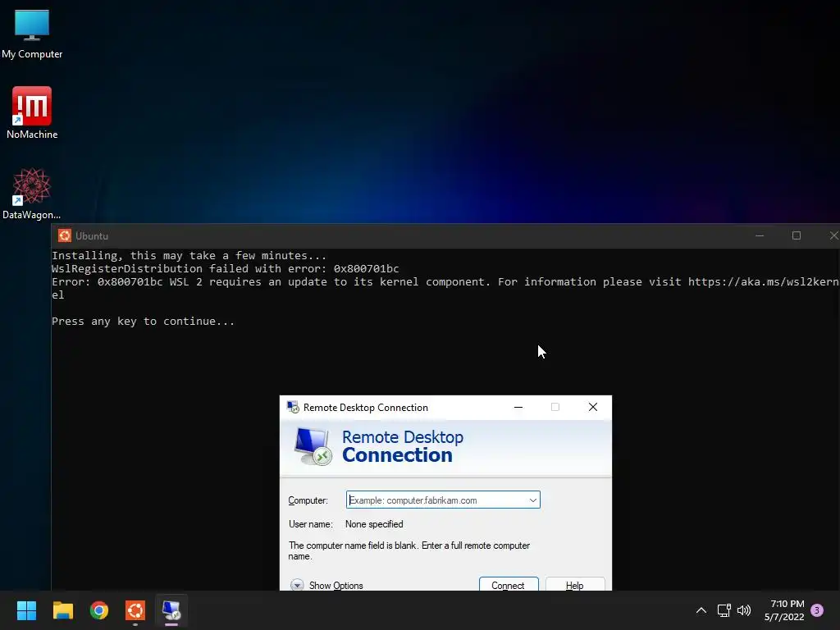Open the My Computer desktop icon
The width and height of the screenshot is (840, 630).
coord(32,33)
